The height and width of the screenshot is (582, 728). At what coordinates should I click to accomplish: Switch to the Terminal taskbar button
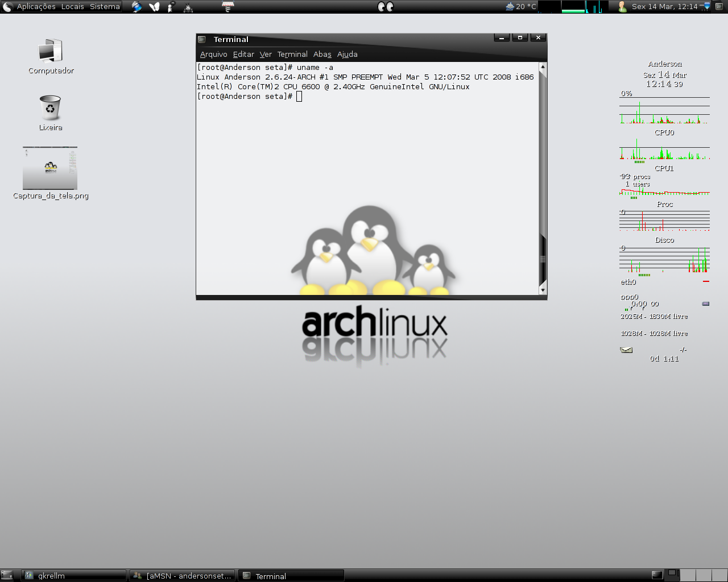(291, 576)
